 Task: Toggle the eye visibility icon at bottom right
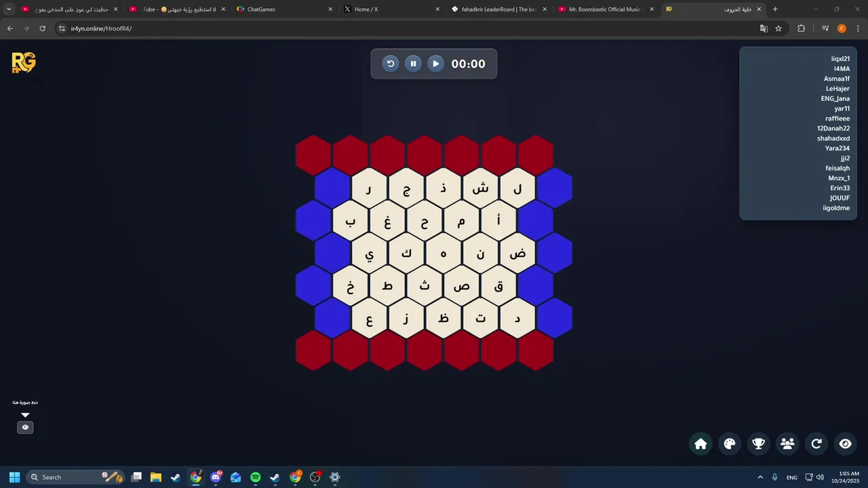845,444
